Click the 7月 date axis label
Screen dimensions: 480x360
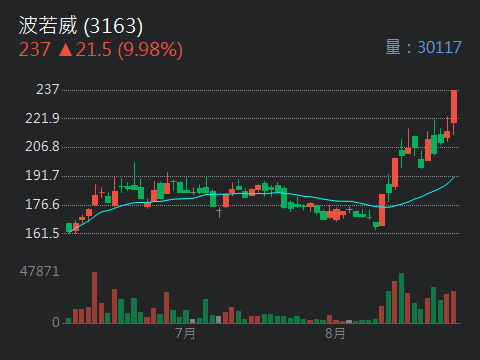[x=185, y=333]
